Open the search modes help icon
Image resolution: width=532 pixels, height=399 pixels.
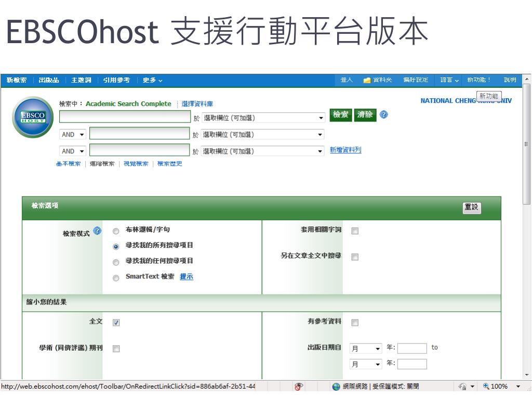click(x=97, y=231)
